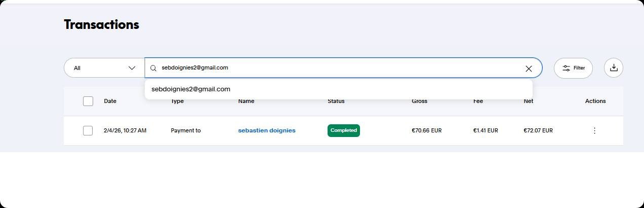
Task: Click the Net column header
Action: coord(529,101)
